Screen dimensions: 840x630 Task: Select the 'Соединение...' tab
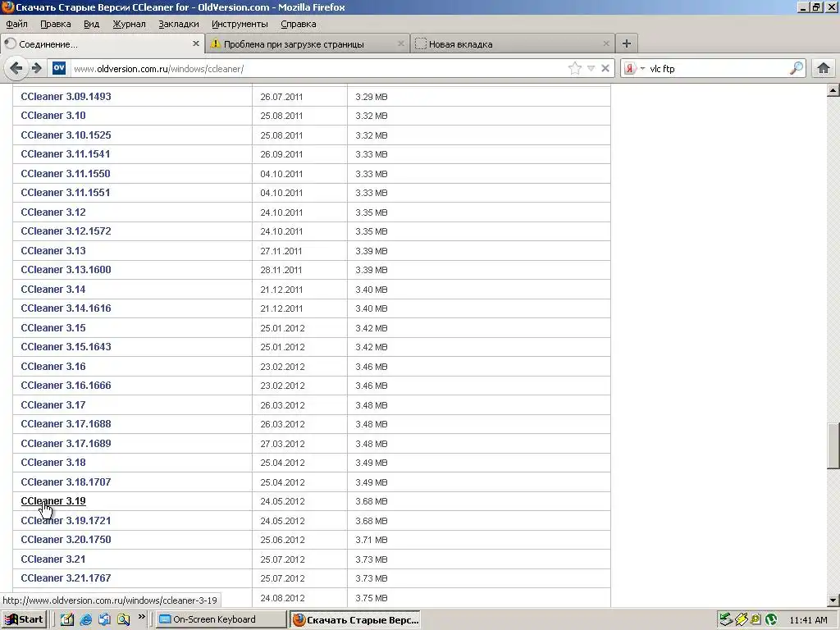[103, 44]
